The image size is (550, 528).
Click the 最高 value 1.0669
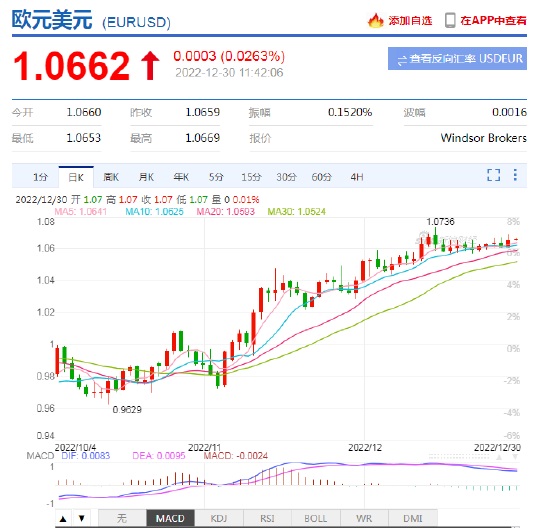(202, 138)
